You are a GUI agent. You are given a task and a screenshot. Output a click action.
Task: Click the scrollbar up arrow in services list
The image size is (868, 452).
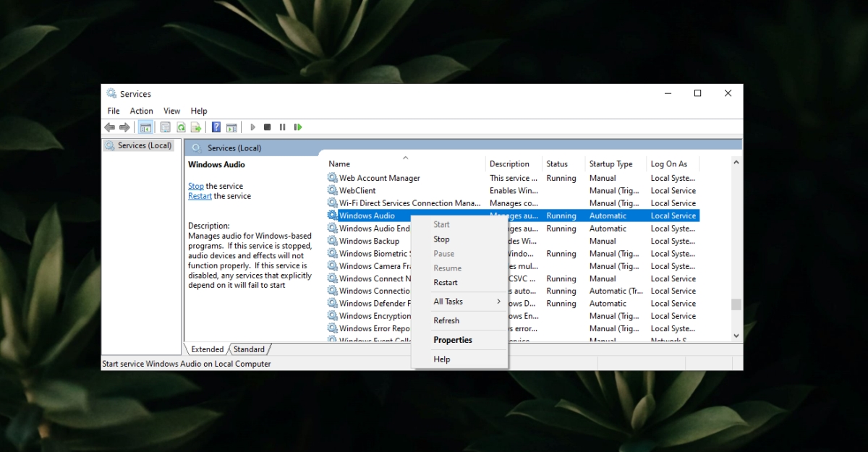(x=736, y=163)
